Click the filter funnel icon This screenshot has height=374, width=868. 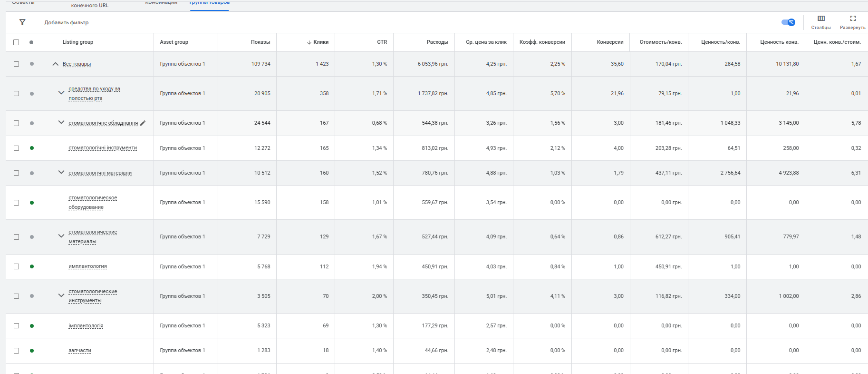[x=22, y=22]
